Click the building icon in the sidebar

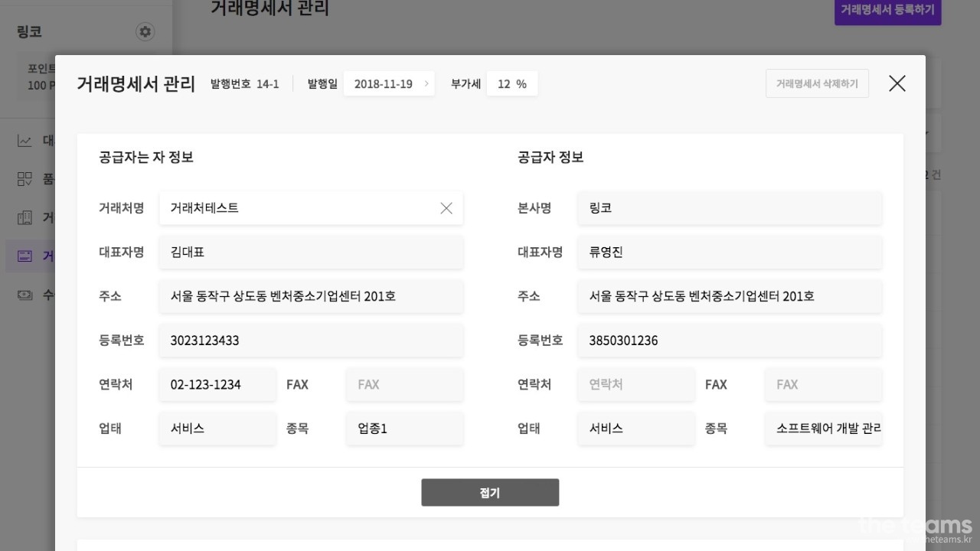[x=25, y=218]
